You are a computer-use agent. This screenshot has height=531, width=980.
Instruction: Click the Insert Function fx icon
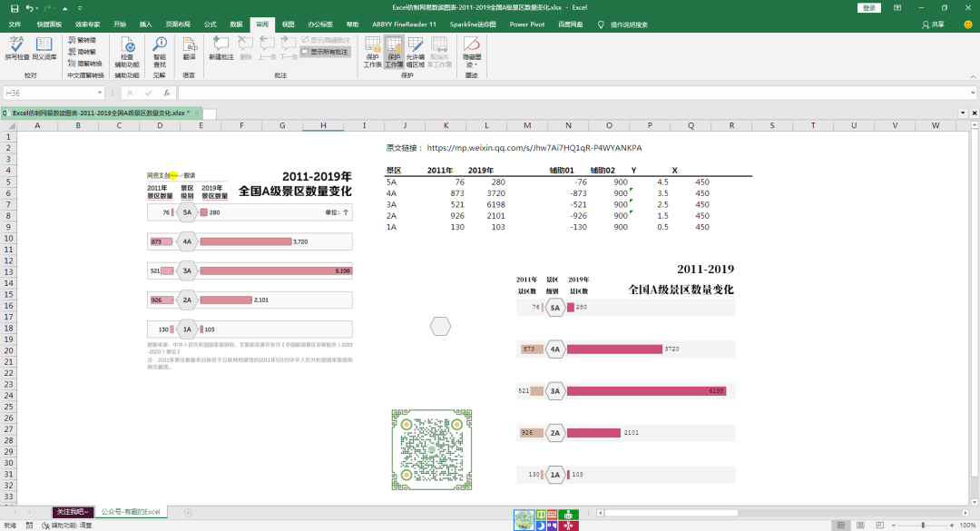point(167,93)
